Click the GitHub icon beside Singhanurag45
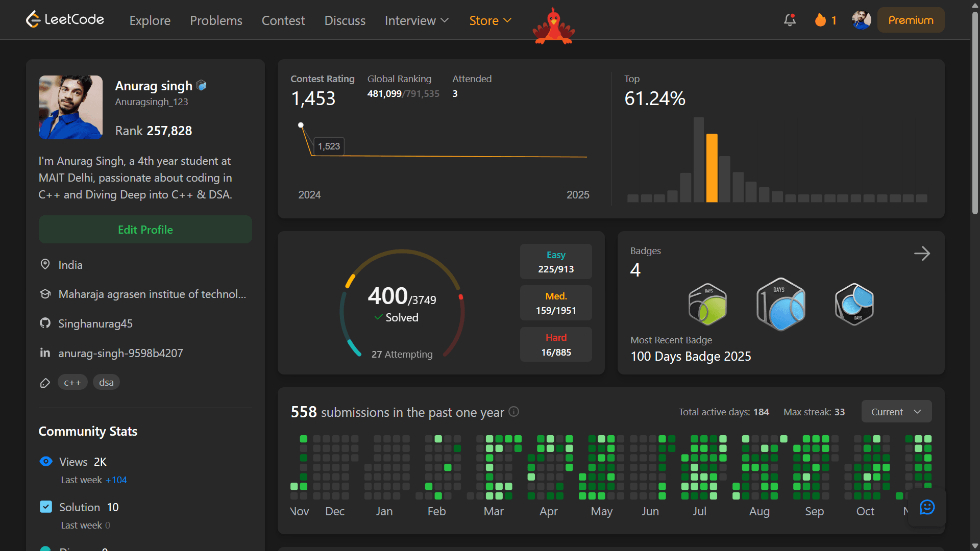The image size is (980, 551). click(x=45, y=323)
